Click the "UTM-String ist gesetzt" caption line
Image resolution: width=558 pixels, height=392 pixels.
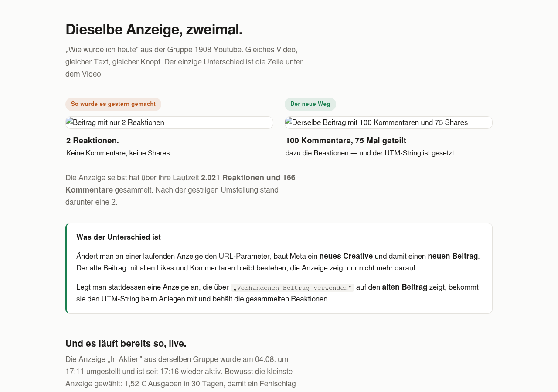point(371,153)
